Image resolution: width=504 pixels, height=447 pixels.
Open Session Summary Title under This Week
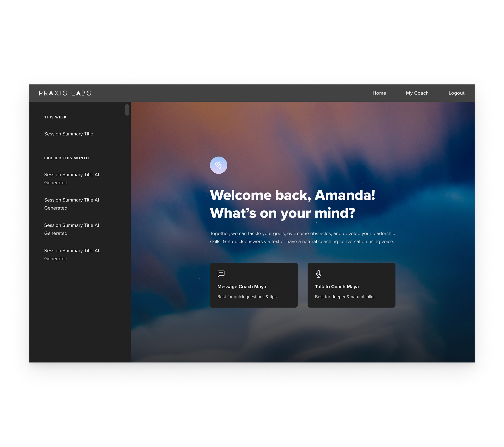pyautogui.click(x=69, y=134)
